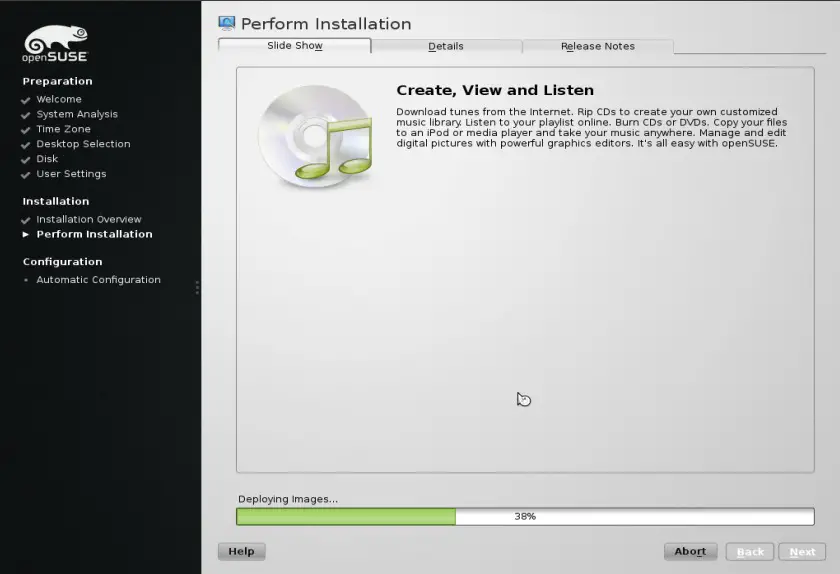
Task: Select the System Analysis step label
Action: point(77,114)
